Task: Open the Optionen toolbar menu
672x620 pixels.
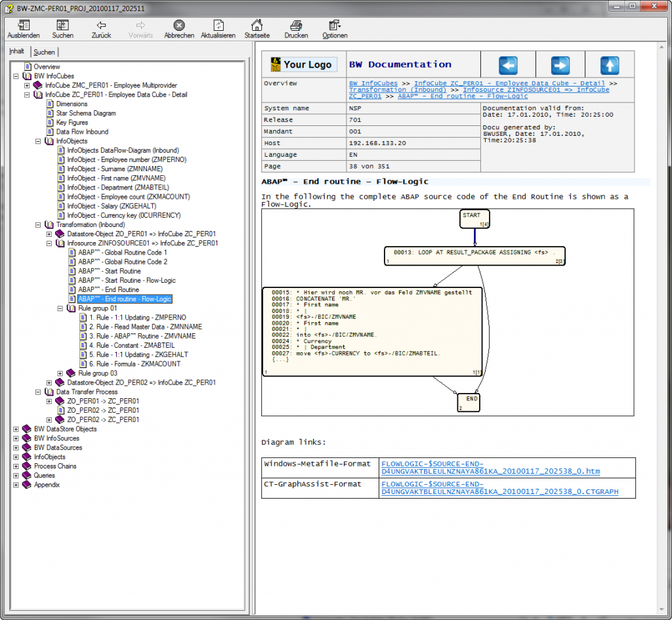Action: click(334, 28)
